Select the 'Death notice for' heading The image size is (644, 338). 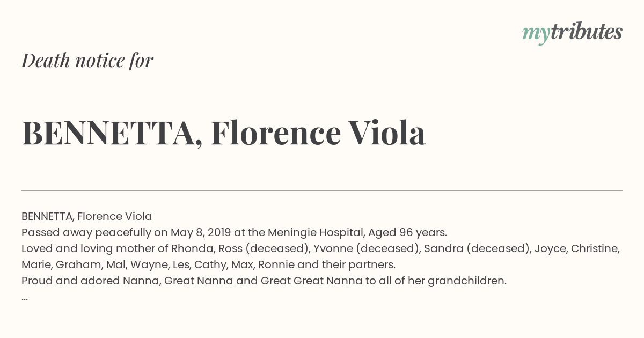pos(87,61)
